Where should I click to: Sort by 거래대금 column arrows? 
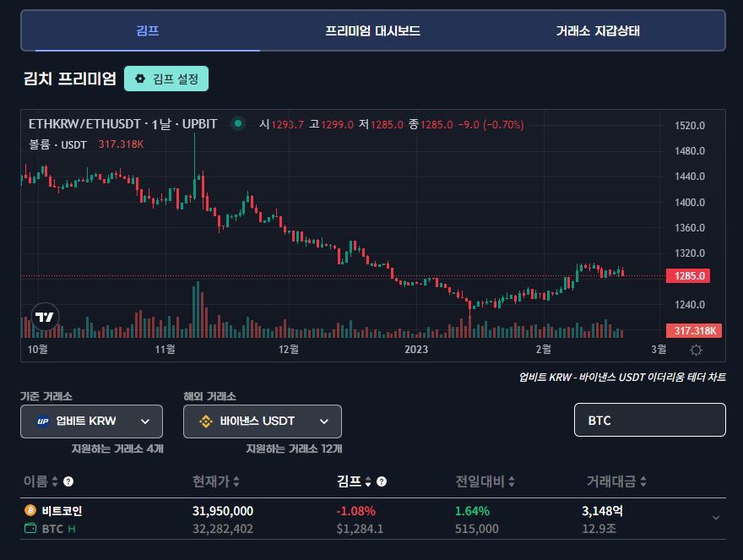[643, 481]
